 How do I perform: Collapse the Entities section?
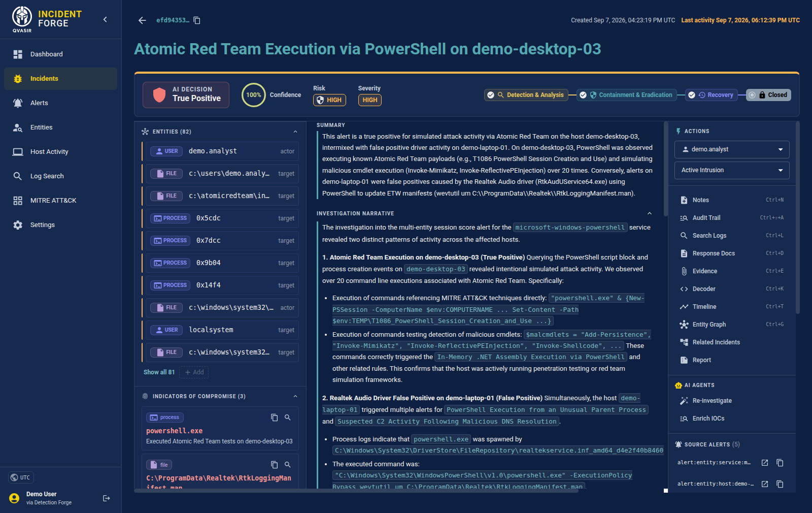(295, 132)
